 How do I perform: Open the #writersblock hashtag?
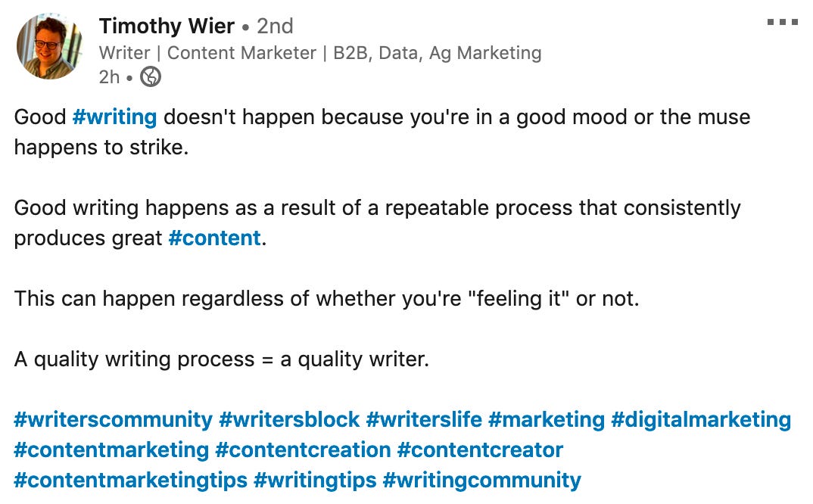tap(289, 419)
